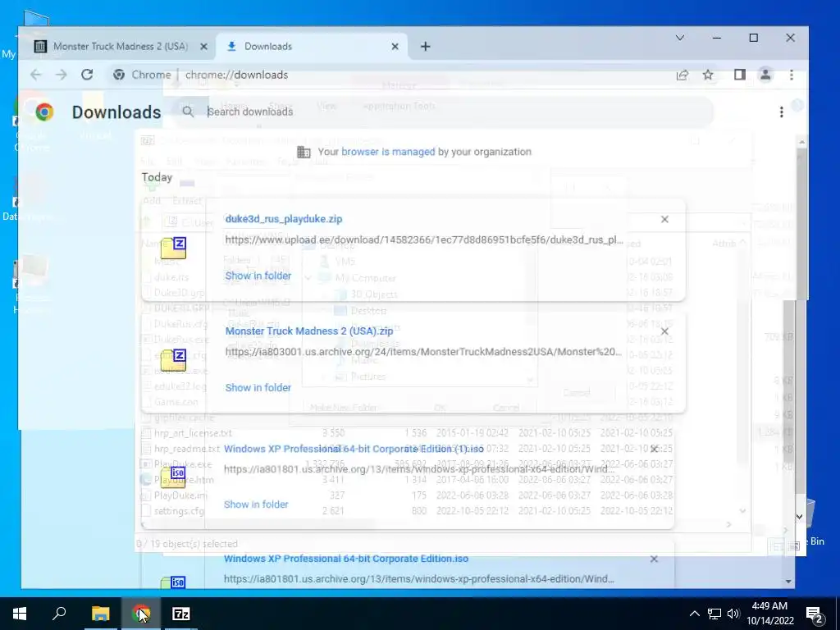
Task: Go back using Chrome's back arrow
Action: [x=36, y=75]
